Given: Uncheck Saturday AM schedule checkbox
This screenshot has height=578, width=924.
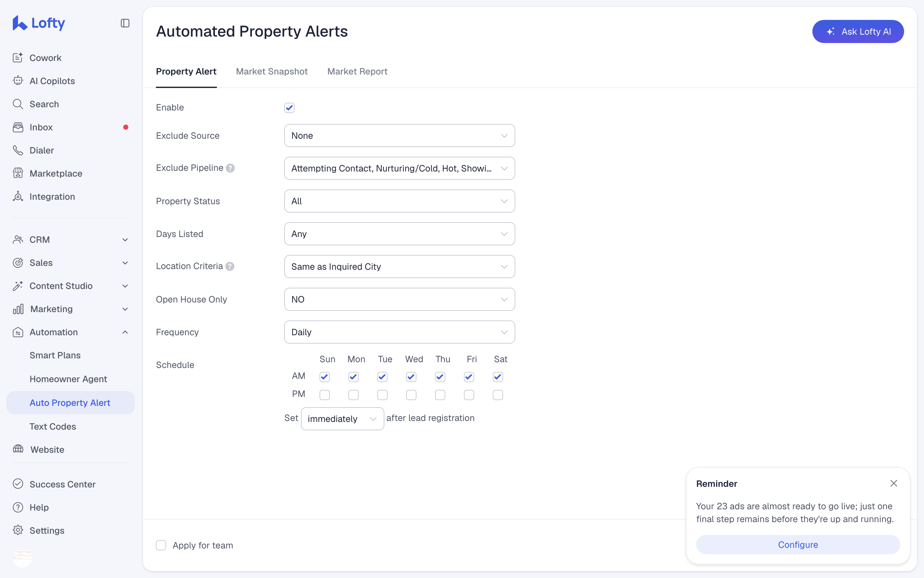Looking at the screenshot, I should click(498, 377).
